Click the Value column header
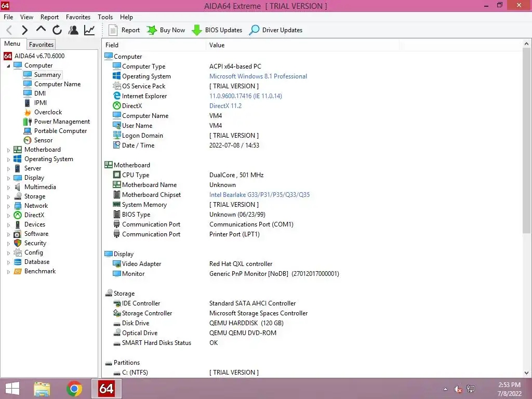The image size is (532, 399). (302, 45)
